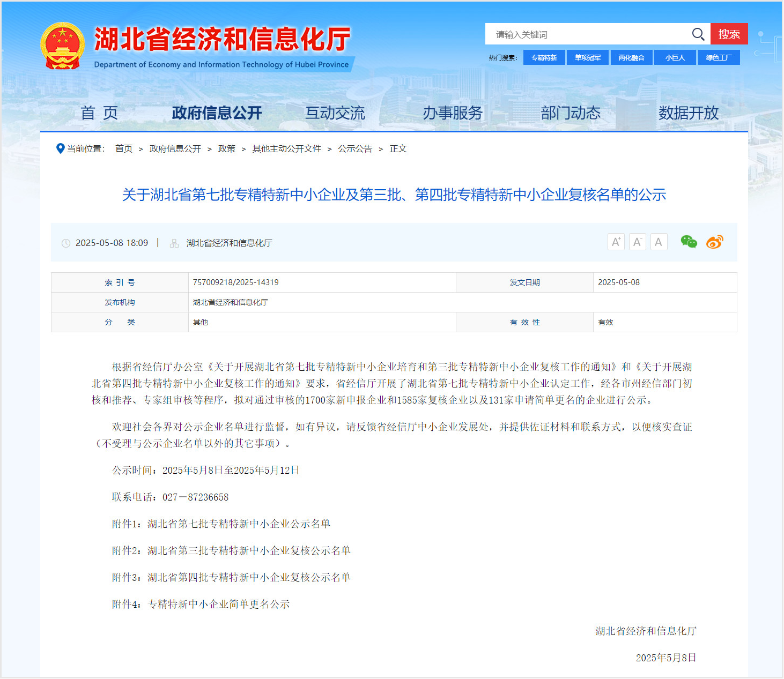Click the 专精特新 hot search tag
Image resolution: width=784 pixels, height=679 pixels.
544,57
